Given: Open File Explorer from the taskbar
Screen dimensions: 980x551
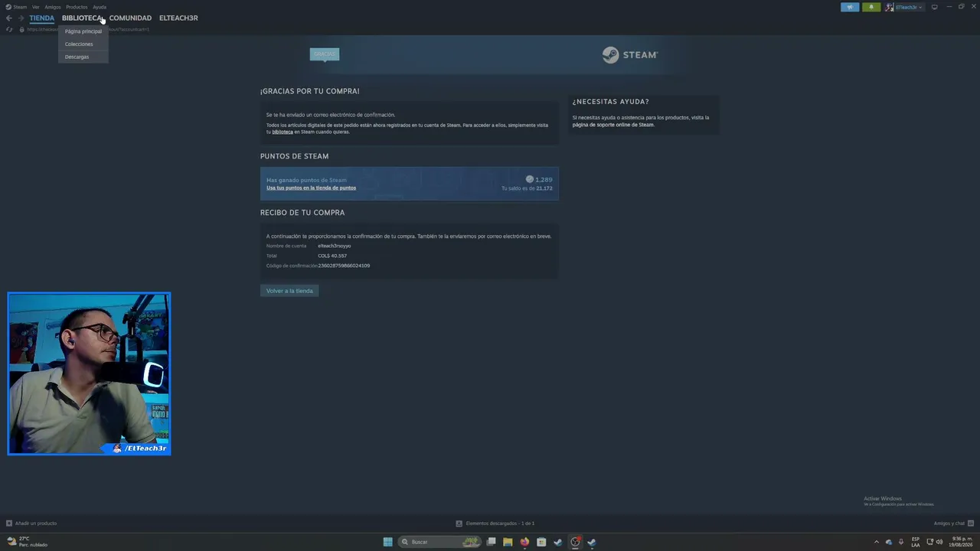Looking at the screenshot, I should (508, 542).
